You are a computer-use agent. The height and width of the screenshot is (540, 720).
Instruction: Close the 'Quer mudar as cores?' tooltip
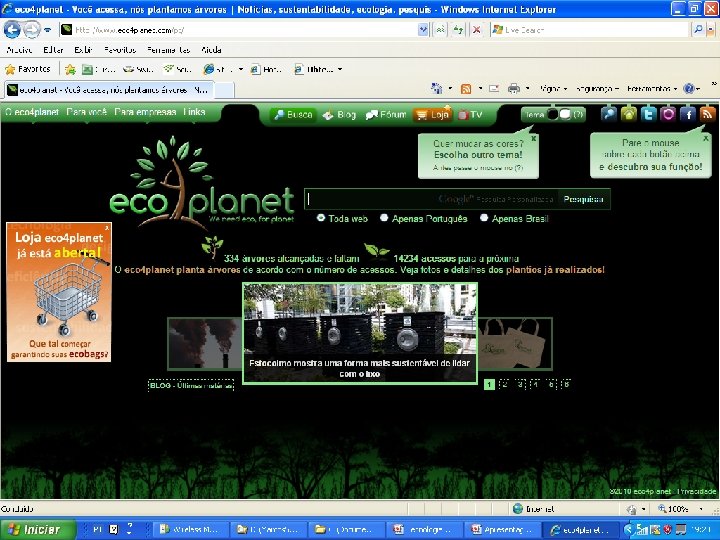pyautogui.click(x=534, y=138)
